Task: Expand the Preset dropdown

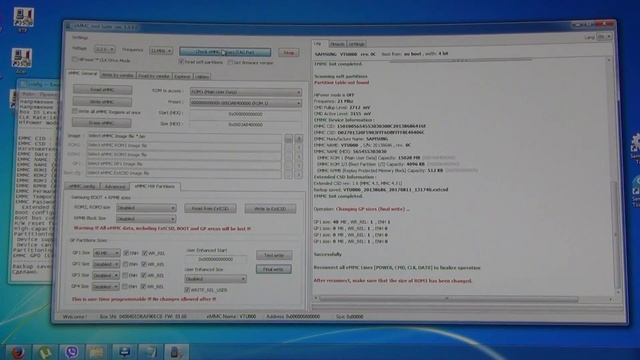Action: 246,103
